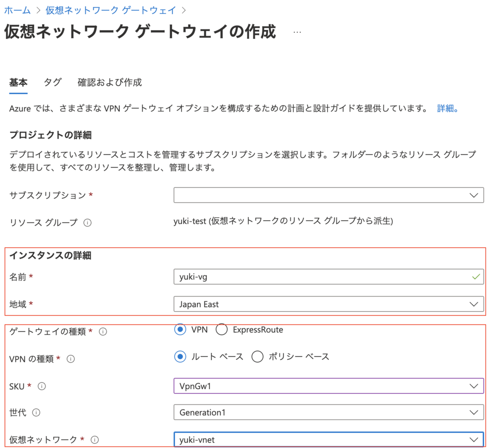The width and height of the screenshot is (490, 448).
Task: Choose ポリシー ベース VPN type
Action: tap(257, 357)
